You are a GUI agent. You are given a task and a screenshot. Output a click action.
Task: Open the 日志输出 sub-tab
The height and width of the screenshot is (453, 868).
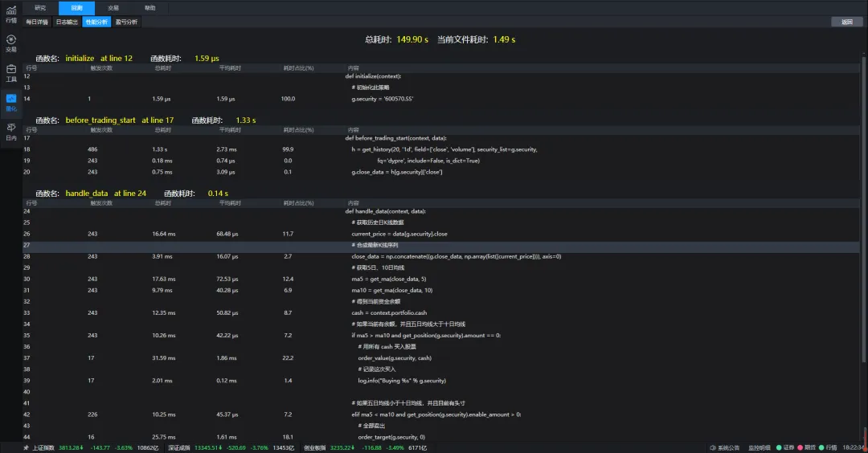[x=67, y=22]
